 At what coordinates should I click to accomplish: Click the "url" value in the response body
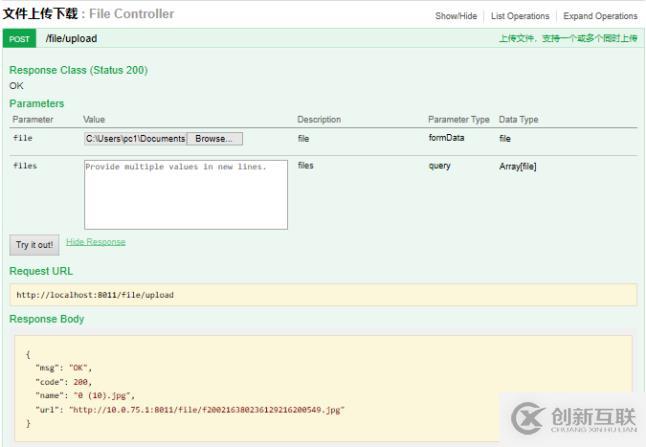click(x=207, y=410)
